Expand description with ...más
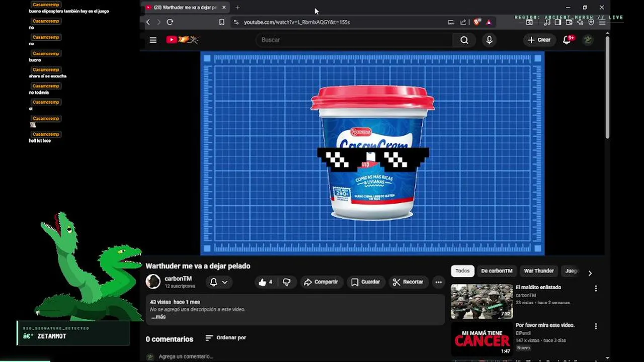 click(158, 317)
